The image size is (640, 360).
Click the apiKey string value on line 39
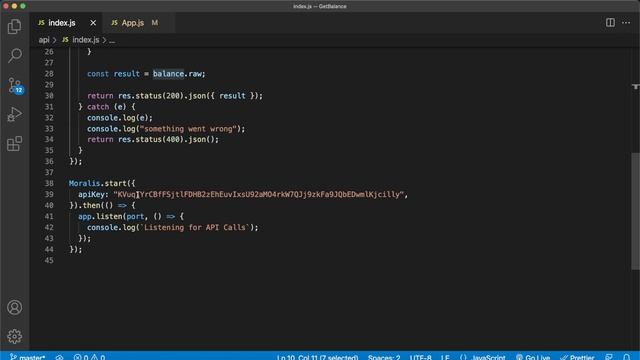(x=260, y=194)
